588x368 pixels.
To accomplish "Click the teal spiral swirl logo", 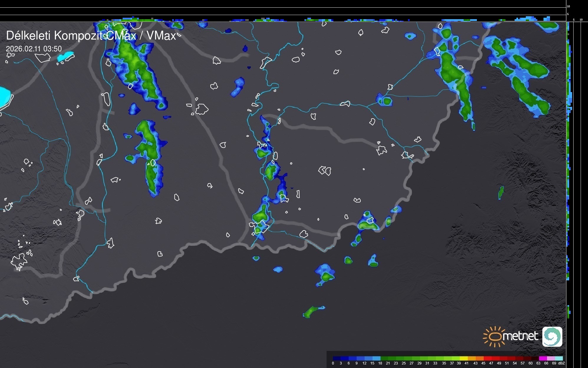I will click(x=552, y=337).
